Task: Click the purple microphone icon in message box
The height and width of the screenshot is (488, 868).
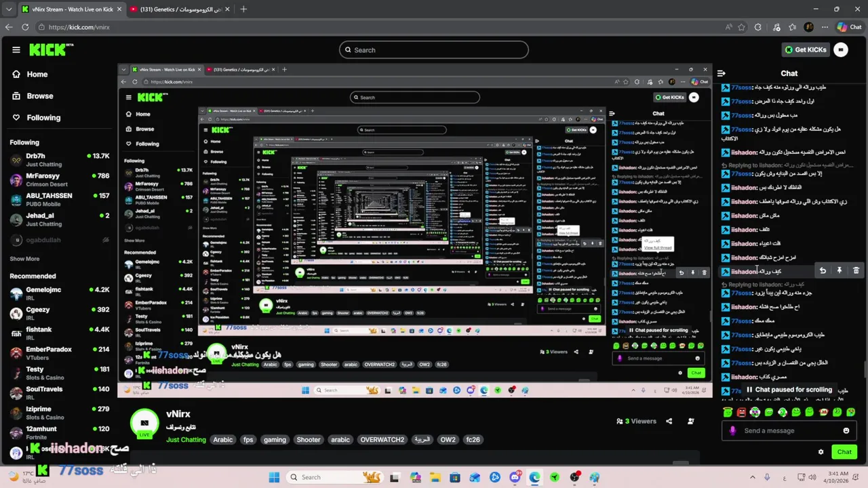Action: [x=732, y=430]
